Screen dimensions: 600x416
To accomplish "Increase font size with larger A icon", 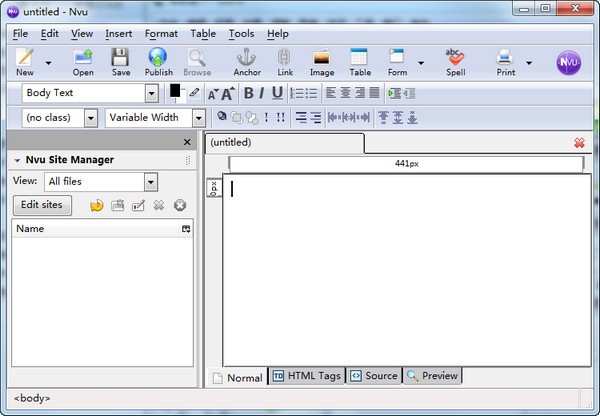I will [x=227, y=94].
